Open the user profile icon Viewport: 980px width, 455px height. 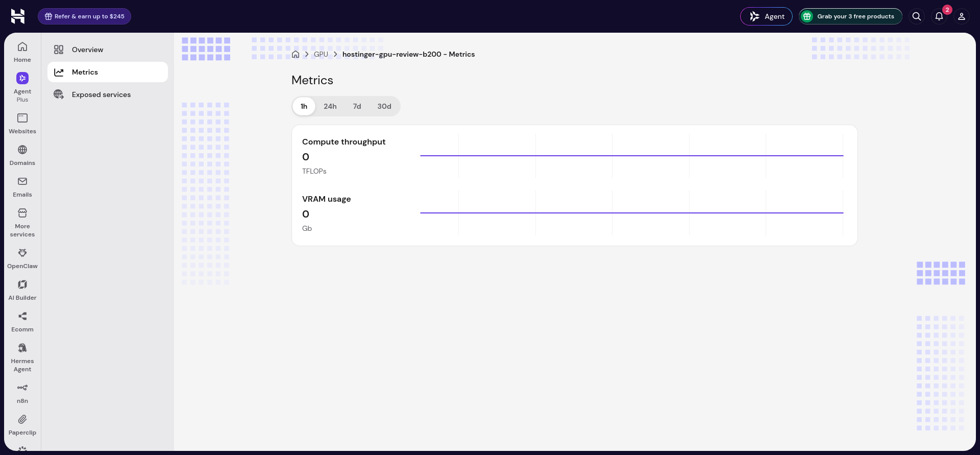coord(962,16)
